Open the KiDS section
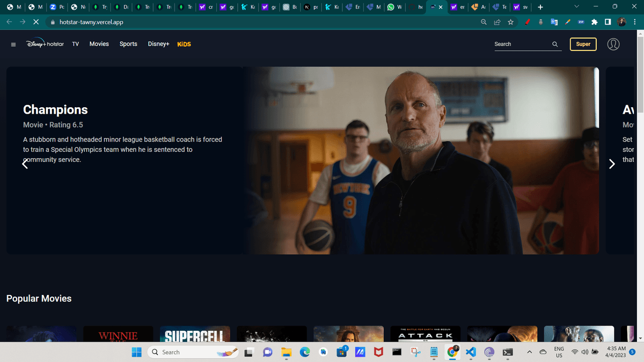The image size is (644, 362). (x=184, y=44)
